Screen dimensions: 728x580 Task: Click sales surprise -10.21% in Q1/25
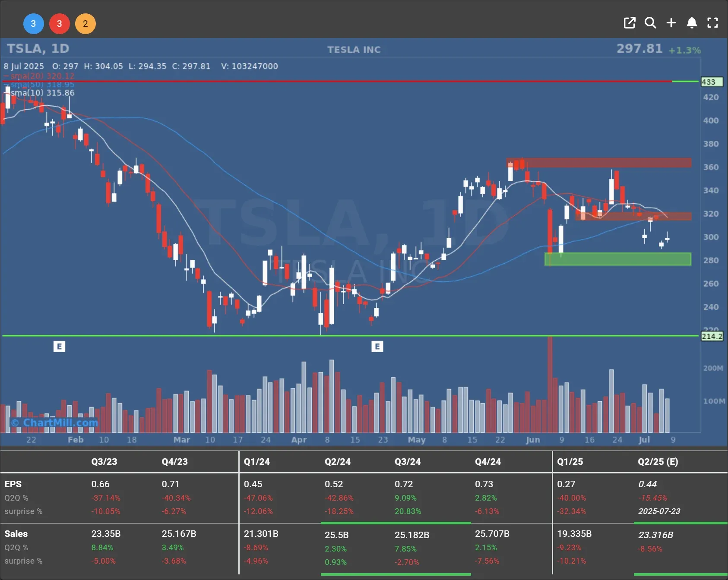(571, 561)
